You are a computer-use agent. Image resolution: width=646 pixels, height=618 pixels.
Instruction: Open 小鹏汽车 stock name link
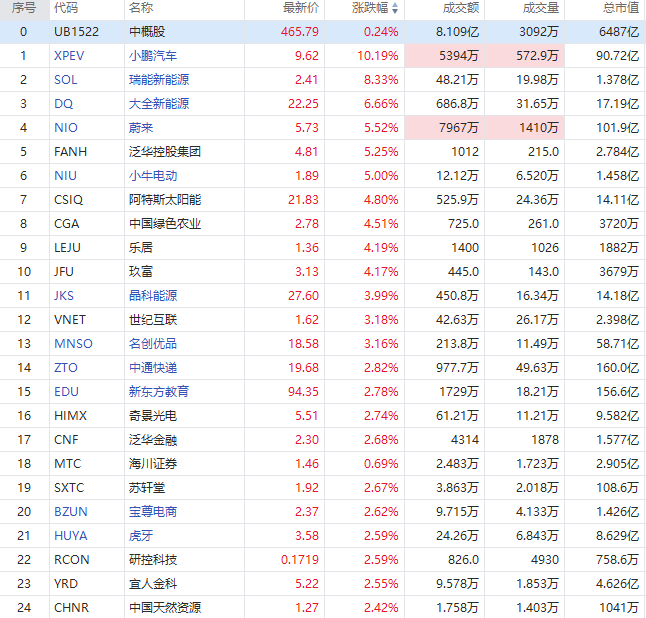click(152, 56)
